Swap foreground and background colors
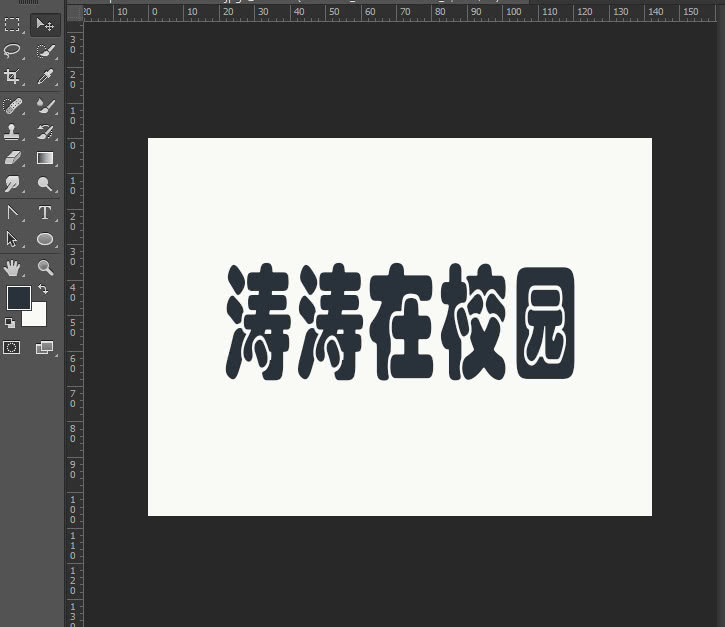Viewport: 725px width, 627px height. 43,289
